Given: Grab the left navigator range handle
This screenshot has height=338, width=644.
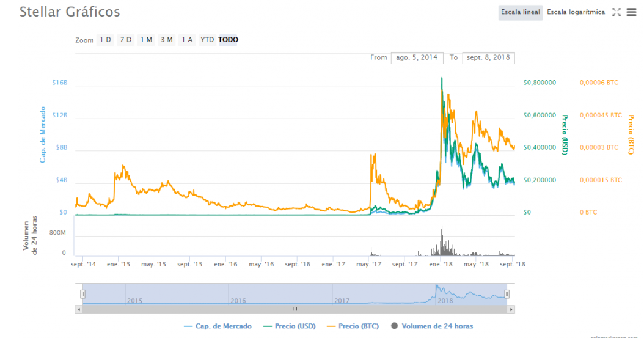Looking at the screenshot, I should [82, 294].
